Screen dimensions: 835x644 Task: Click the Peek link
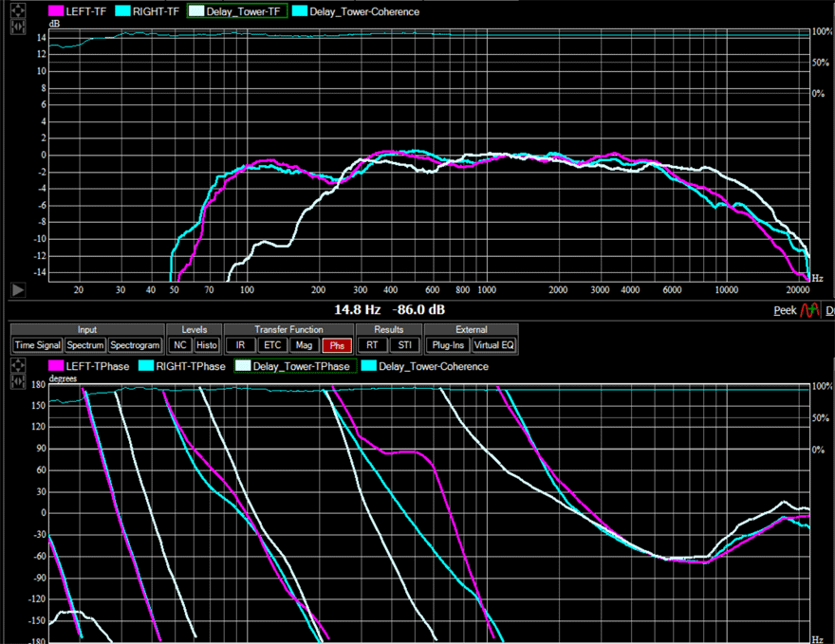(x=785, y=310)
